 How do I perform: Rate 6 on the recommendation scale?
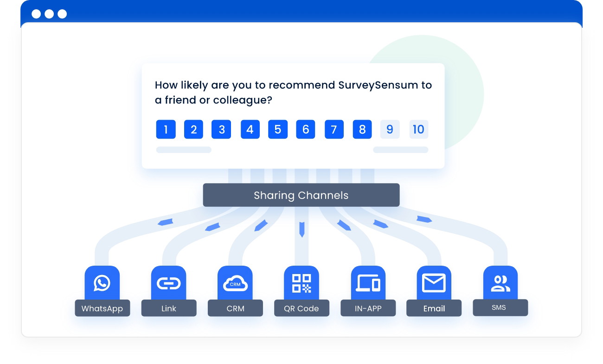pyautogui.click(x=306, y=129)
